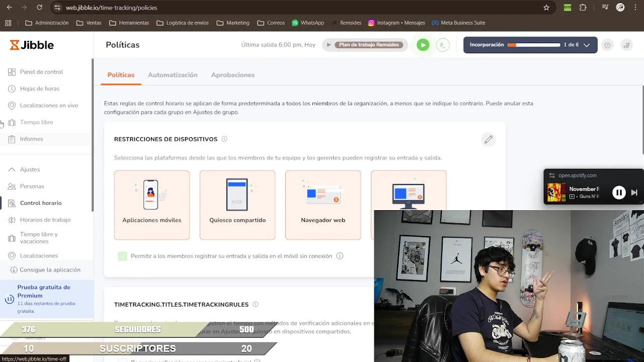The height and width of the screenshot is (362, 644).
Task: Edit Restricciones de dispositivos with pencil icon
Action: [x=488, y=140]
